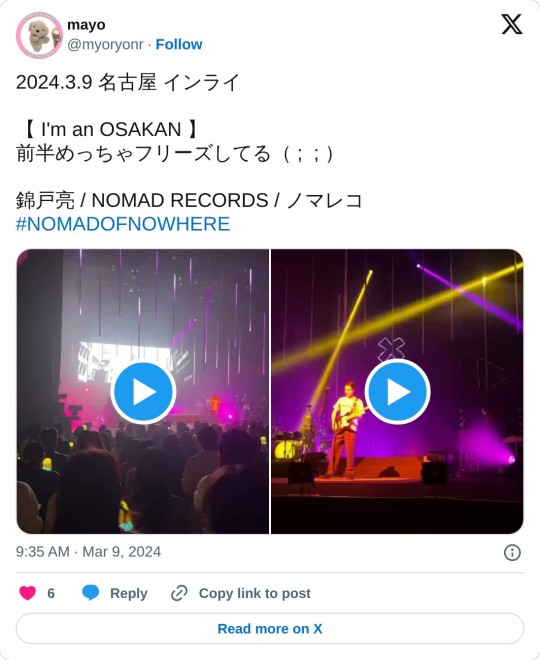
Task: Click the Reply text label
Action: click(128, 593)
